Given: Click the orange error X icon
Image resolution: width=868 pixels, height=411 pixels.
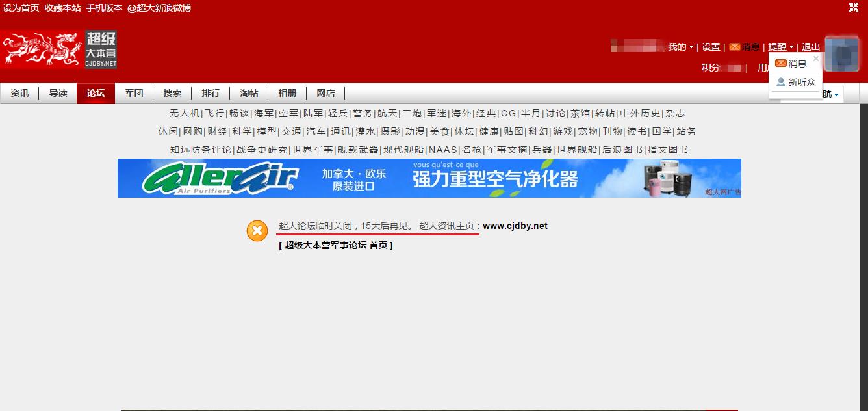Looking at the screenshot, I should pyautogui.click(x=257, y=231).
